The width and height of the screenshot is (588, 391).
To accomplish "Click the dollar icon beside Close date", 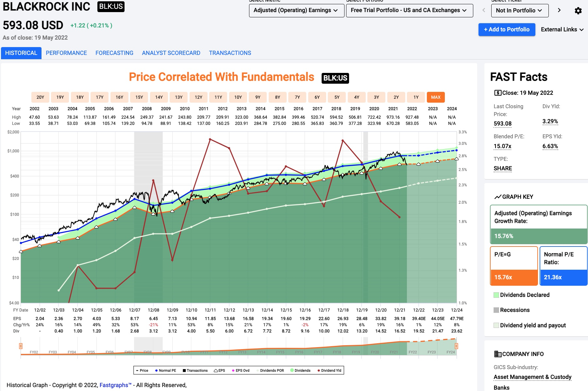I will (x=497, y=93).
